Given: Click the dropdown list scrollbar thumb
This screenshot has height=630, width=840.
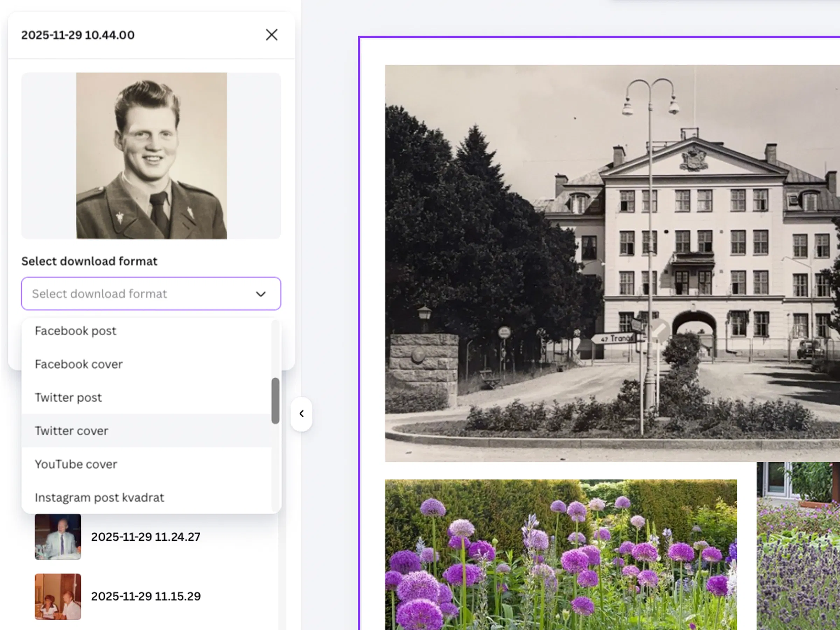Looking at the screenshot, I should pos(275,401).
